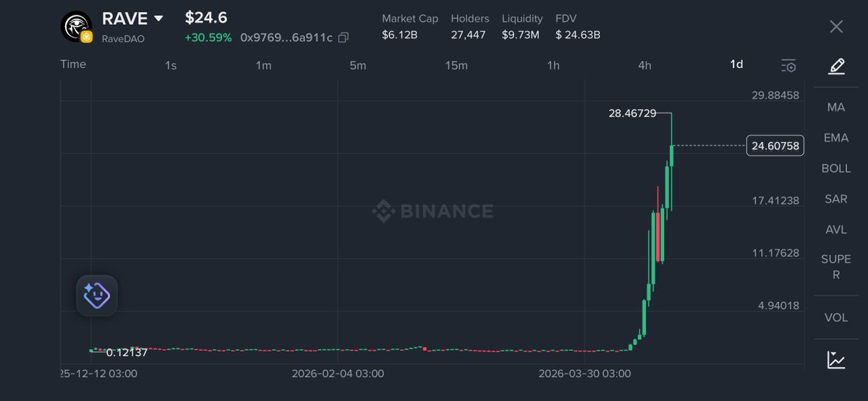Switch to the Time chart view

pos(73,64)
